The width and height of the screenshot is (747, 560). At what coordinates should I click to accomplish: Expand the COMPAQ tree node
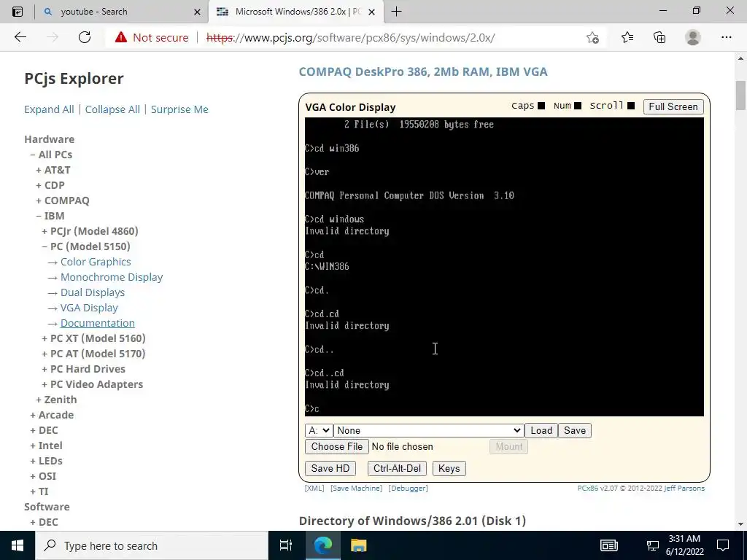39,201
